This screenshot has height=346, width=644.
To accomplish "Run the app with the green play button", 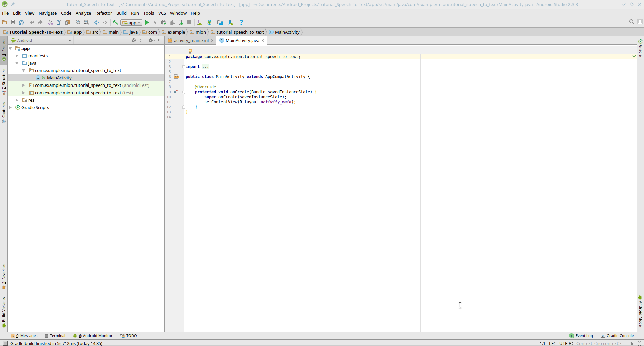I will [x=147, y=23].
